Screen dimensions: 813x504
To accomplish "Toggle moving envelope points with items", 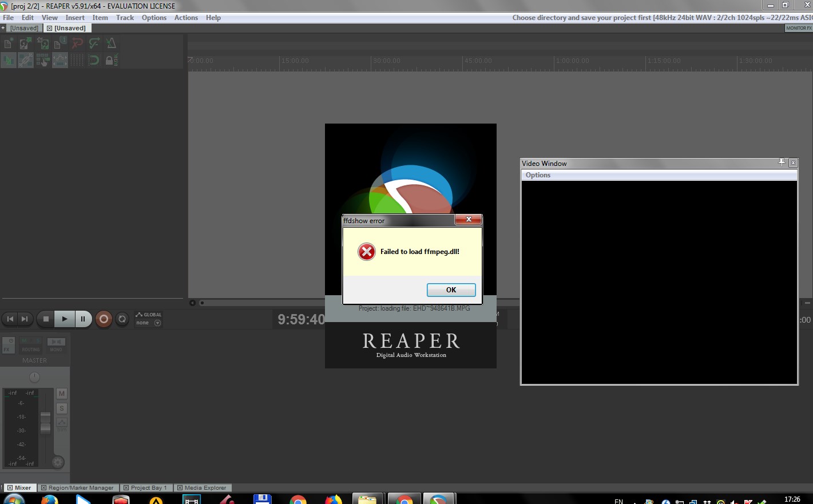I will point(60,60).
